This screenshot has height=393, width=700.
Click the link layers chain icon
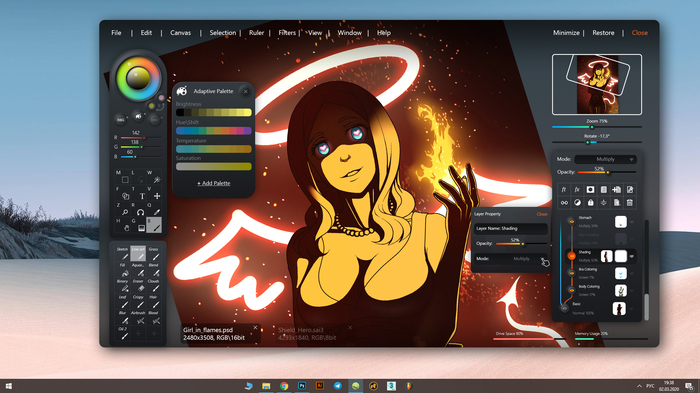point(564,203)
